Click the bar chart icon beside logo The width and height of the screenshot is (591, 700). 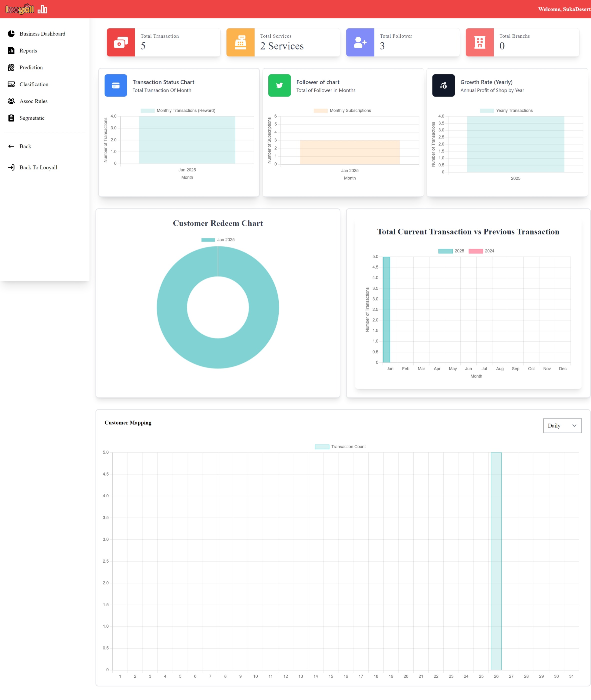tap(42, 9)
